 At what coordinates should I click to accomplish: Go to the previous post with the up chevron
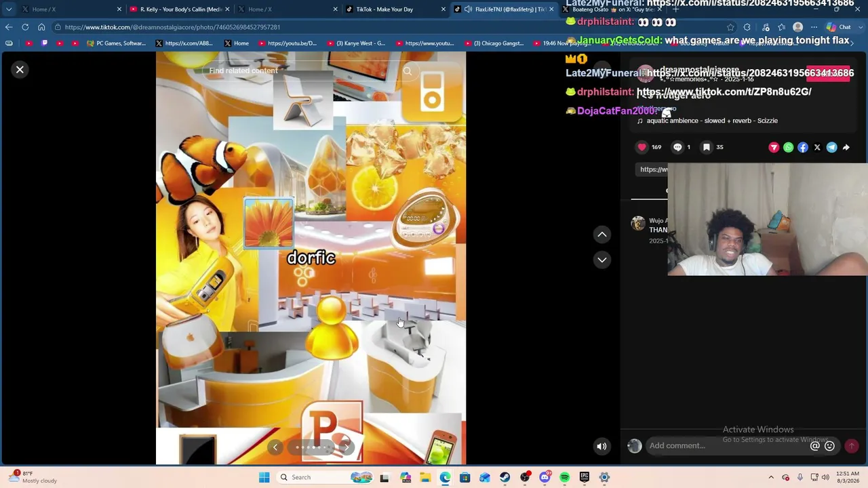point(601,235)
